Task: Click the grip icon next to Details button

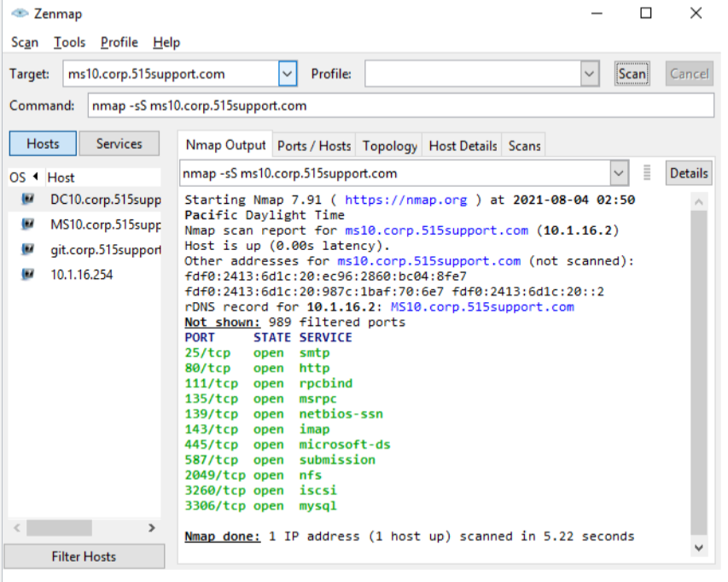Action: coord(647,172)
